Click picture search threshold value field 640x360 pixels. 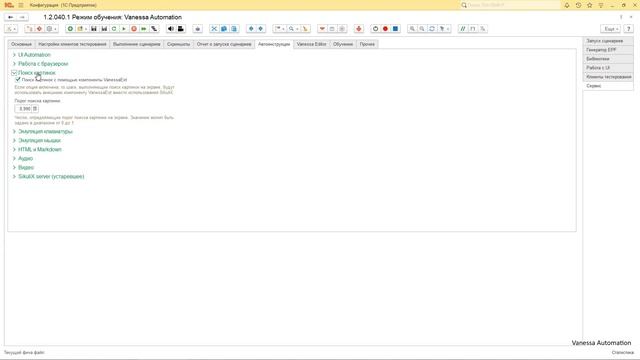pos(23,109)
